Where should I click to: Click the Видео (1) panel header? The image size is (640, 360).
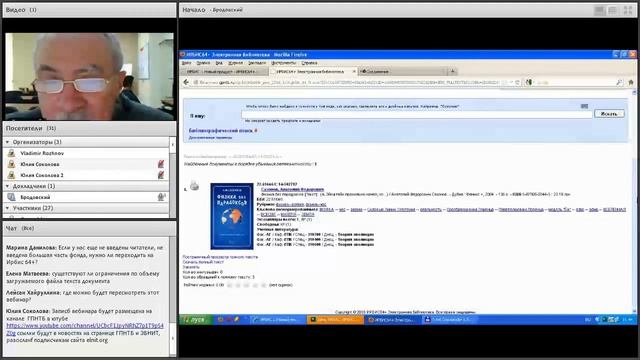pyautogui.click(x=89, y=10)
